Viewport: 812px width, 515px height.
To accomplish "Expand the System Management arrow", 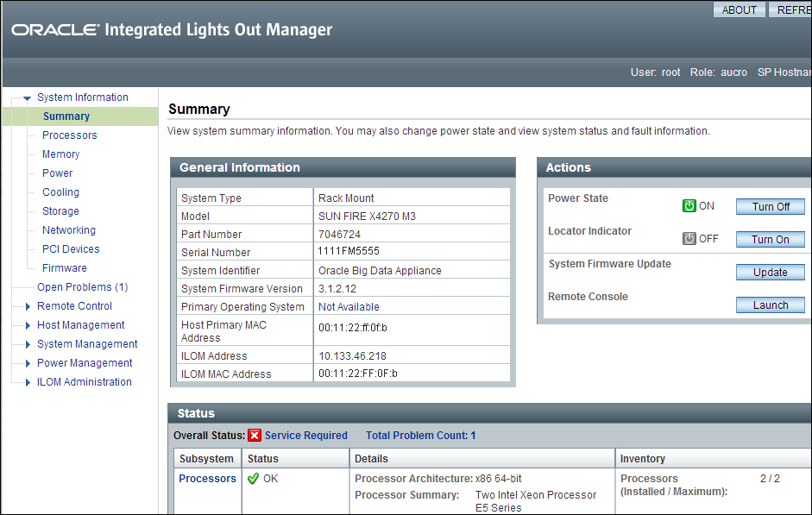I will (28, 344).
